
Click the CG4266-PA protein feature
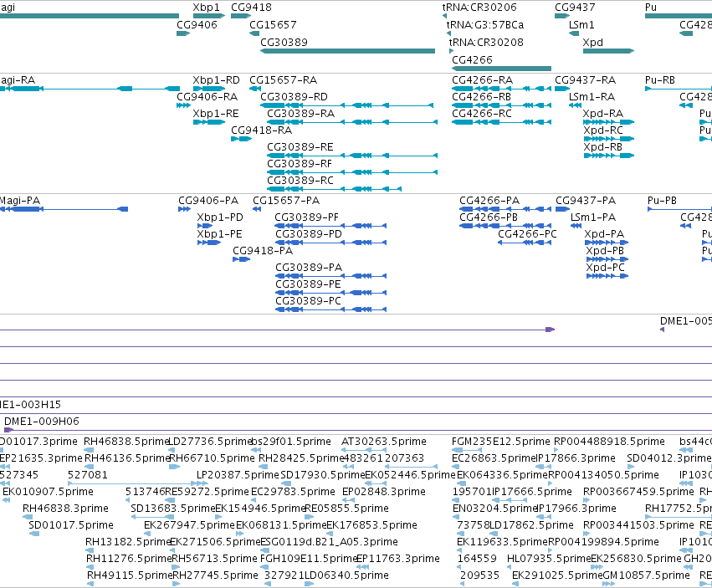point(505,209)
